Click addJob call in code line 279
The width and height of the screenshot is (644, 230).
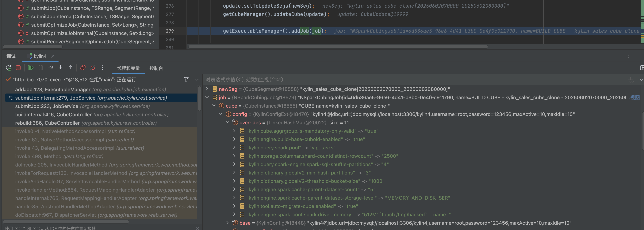pyautogui.click(x=300, y=31)
